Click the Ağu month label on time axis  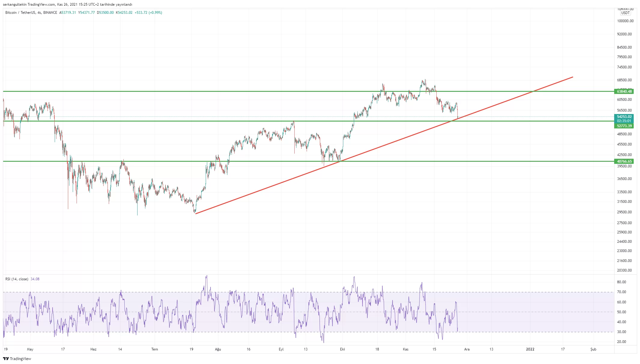point(218,349)
